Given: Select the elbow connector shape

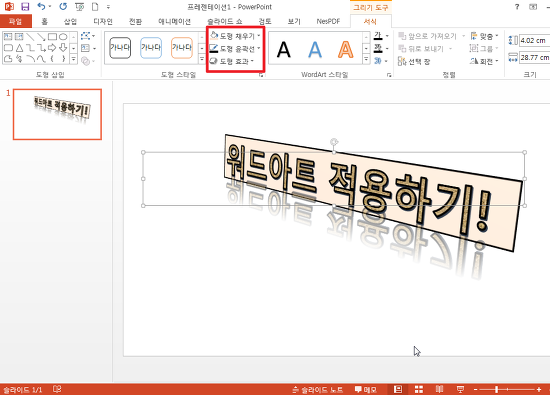Looking at the screenshot, I should tap(30, 48).
